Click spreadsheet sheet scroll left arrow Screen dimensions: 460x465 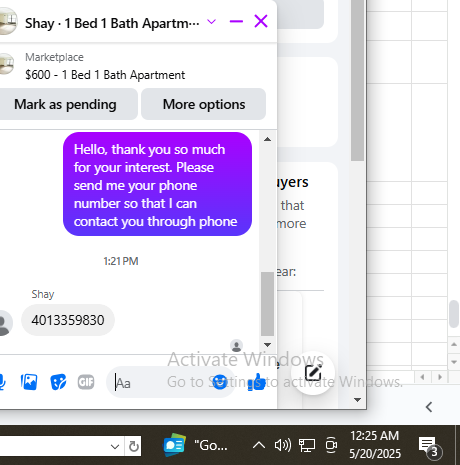click(x=423, y=377)
